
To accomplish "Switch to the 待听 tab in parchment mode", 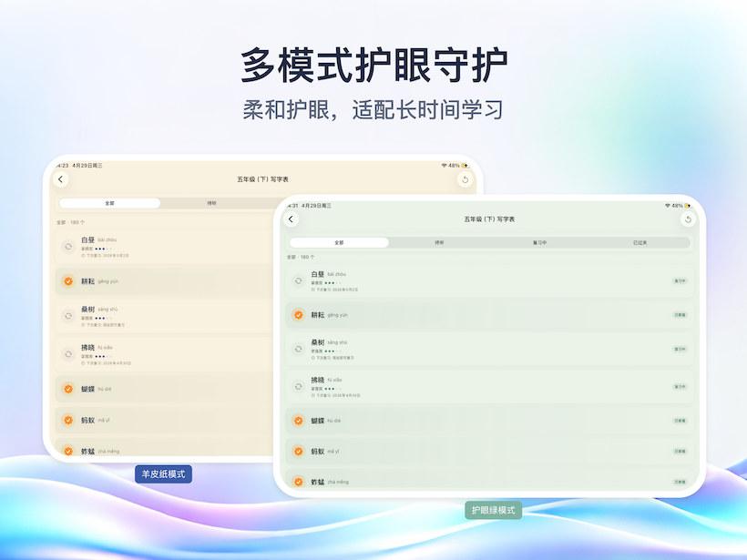I will pos(211,203).
